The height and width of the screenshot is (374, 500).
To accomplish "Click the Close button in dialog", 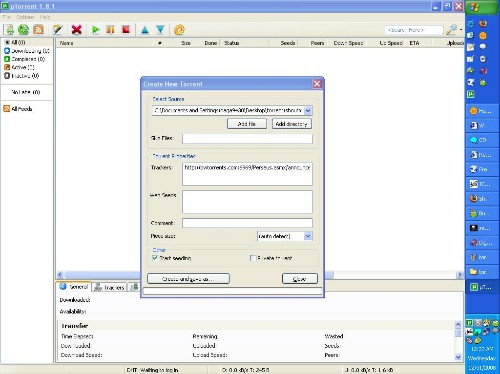I will point(300,279).
